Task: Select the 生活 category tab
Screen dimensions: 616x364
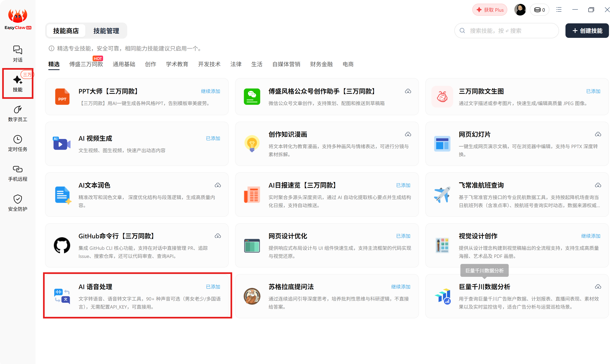Action: click(257, 64)
